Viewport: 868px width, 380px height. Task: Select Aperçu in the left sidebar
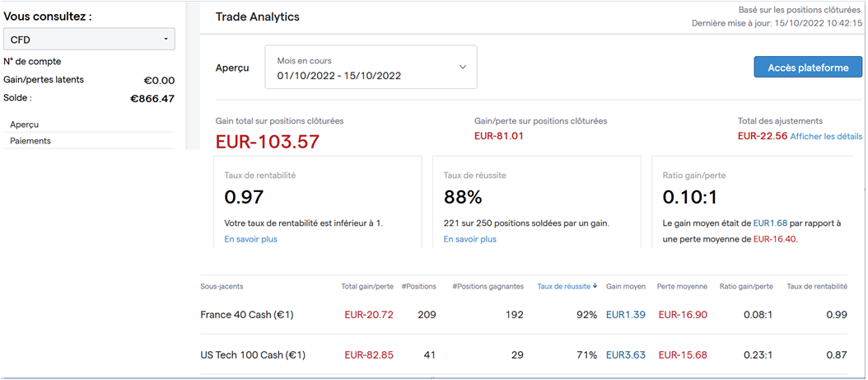25,124
